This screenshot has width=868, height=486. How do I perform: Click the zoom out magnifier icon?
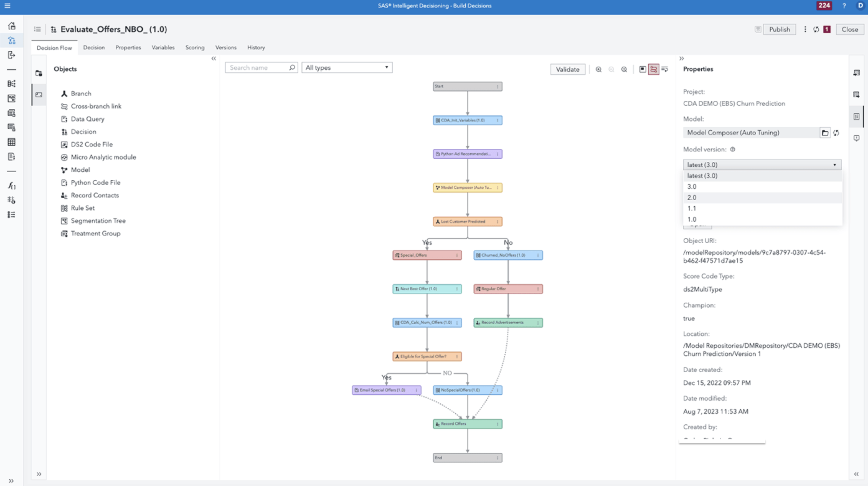pyautogui.click(x=611, y=70)
